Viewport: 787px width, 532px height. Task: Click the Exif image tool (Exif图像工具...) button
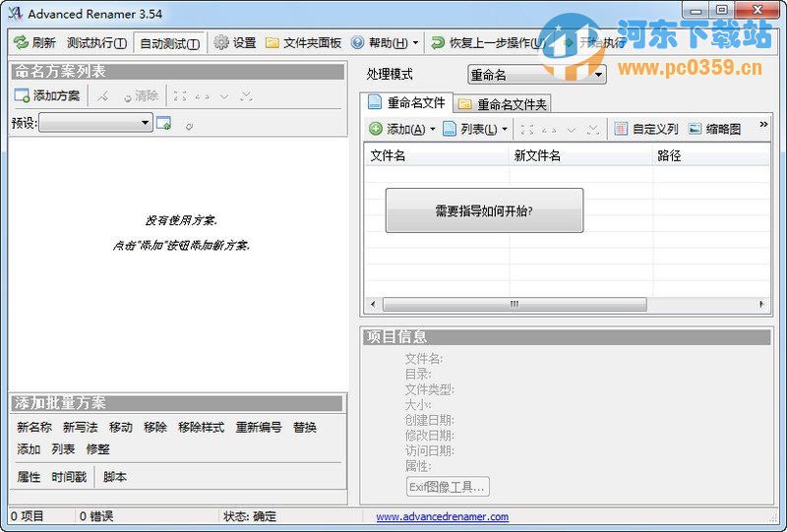(448, 487)
